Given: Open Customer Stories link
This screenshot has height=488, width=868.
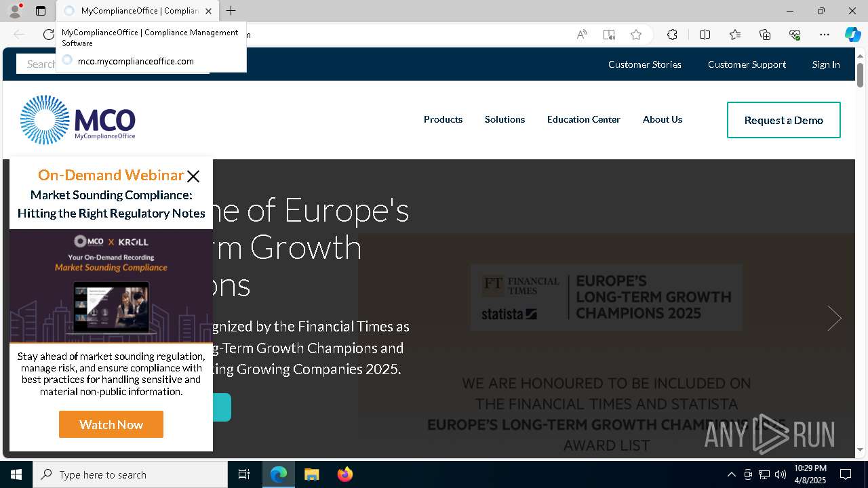Looking at the screenshot, I should 645,64.
